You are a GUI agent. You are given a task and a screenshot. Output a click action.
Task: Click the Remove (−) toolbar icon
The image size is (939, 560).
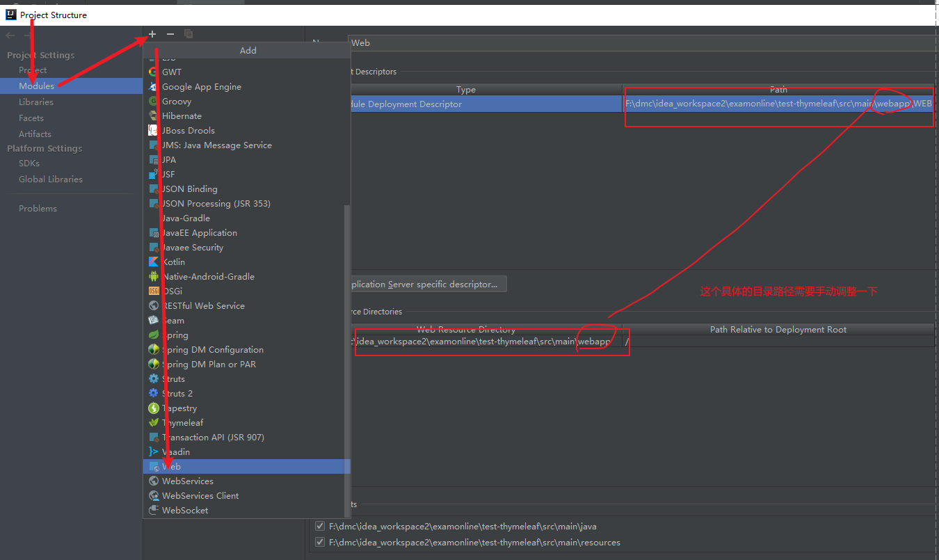tap(170, 34)
